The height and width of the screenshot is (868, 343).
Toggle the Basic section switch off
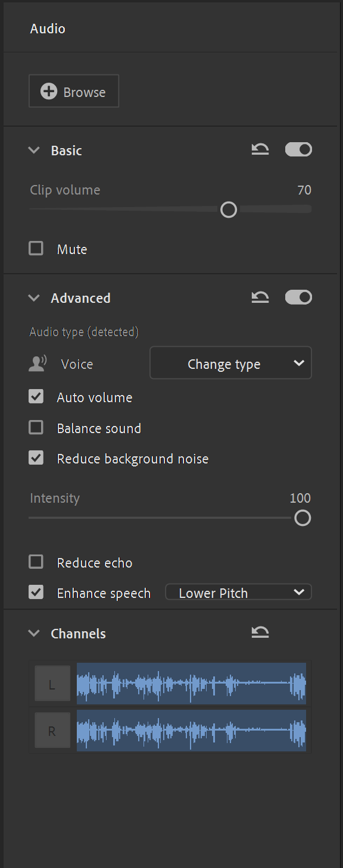(298, 150)
